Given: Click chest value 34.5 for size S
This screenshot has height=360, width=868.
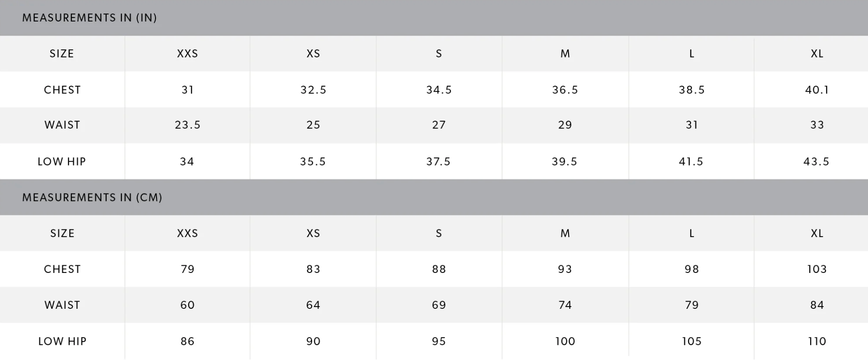Looking at the screenshot, I should click(439, 90).
